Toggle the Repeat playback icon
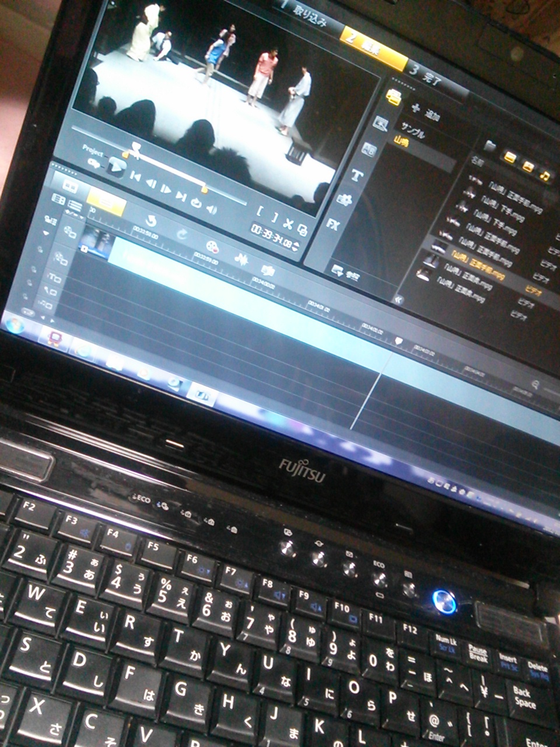 click(196, 203)
